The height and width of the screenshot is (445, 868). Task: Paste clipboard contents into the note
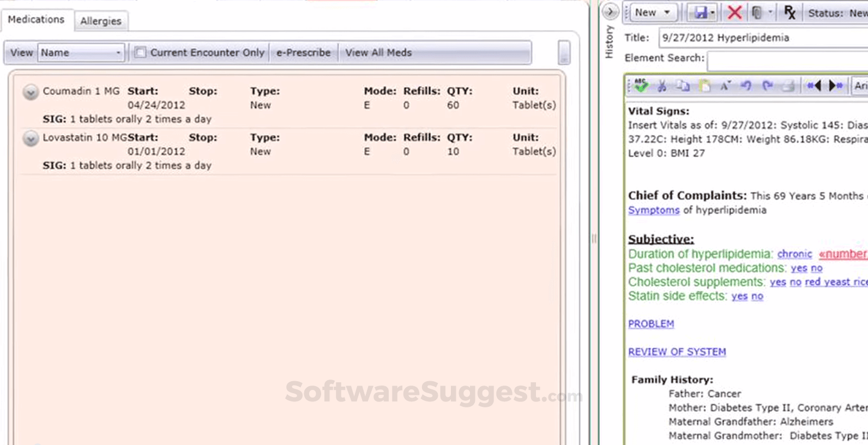704,86
